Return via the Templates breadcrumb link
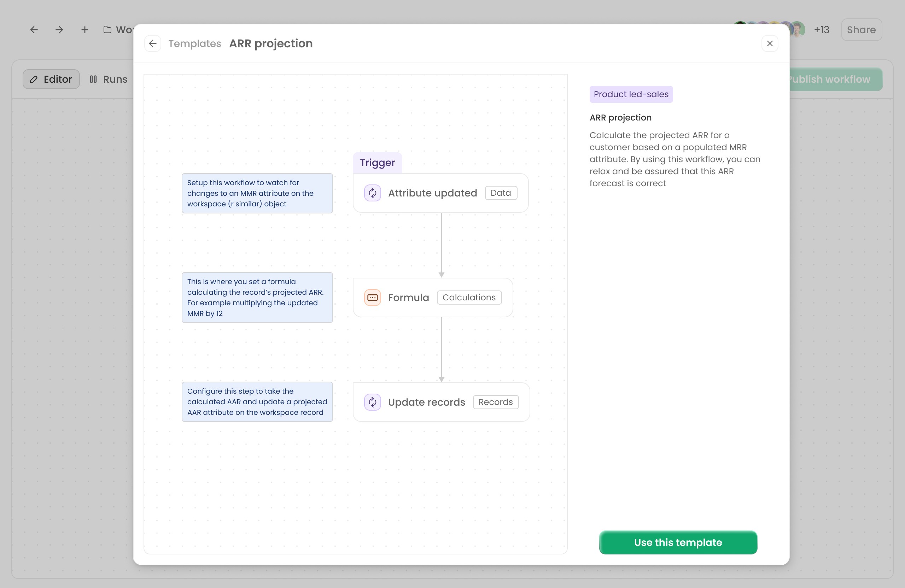Screen dimensions: 905x588 tap(195, 43)
